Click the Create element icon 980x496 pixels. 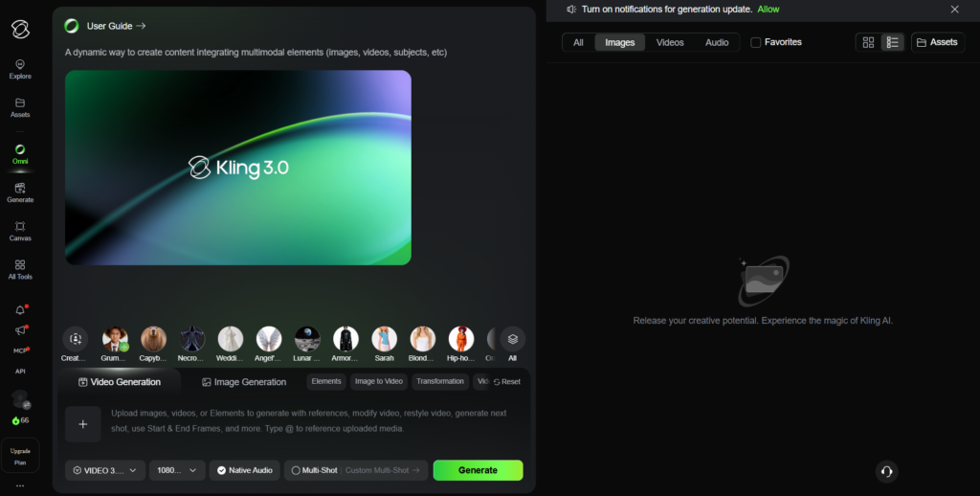pos(75,339)
